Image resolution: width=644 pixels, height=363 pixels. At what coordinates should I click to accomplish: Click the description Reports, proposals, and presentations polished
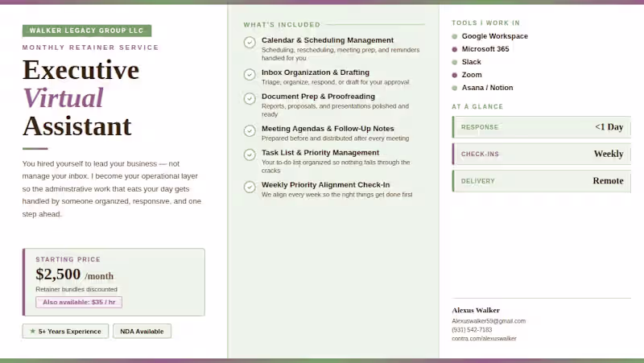335,110
